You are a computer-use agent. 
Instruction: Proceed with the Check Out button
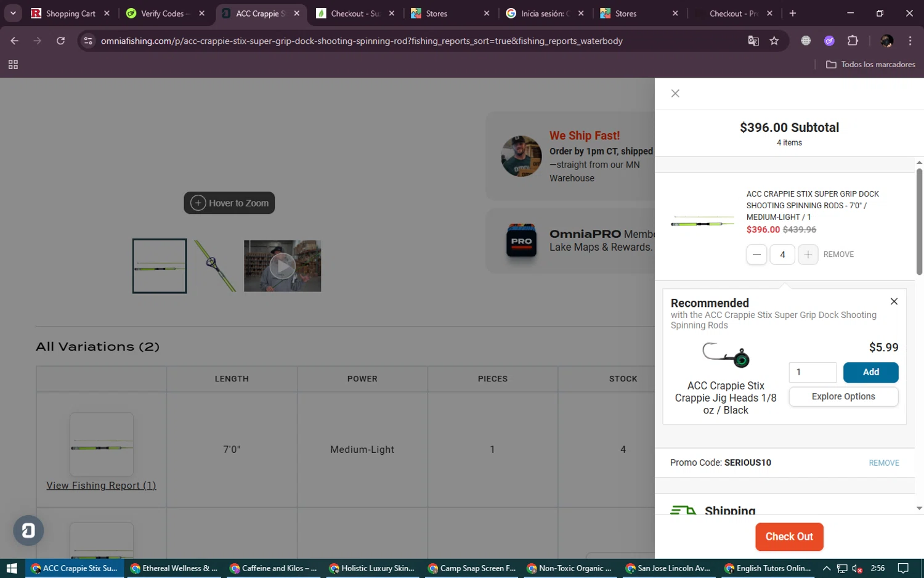point(789,537)
